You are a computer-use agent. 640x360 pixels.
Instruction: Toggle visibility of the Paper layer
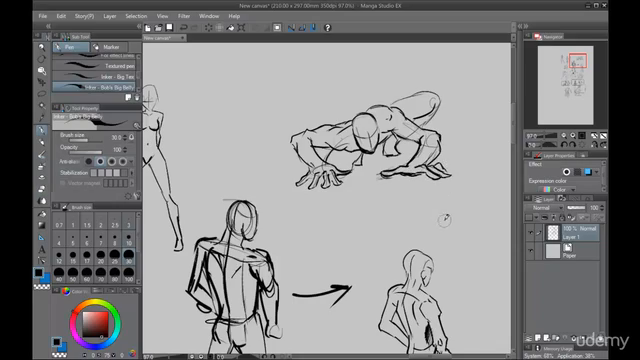click(530, 251)
